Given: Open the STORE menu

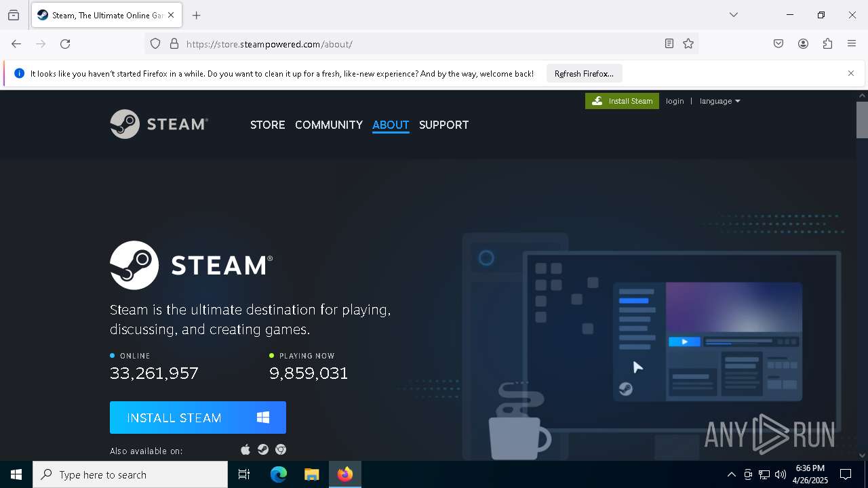Looking at the screenshot, I should pyautogui.click(x=267, y=125).
